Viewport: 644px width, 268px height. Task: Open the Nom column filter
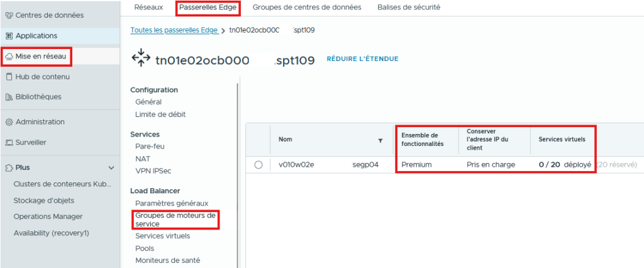(x=380, y=140)
